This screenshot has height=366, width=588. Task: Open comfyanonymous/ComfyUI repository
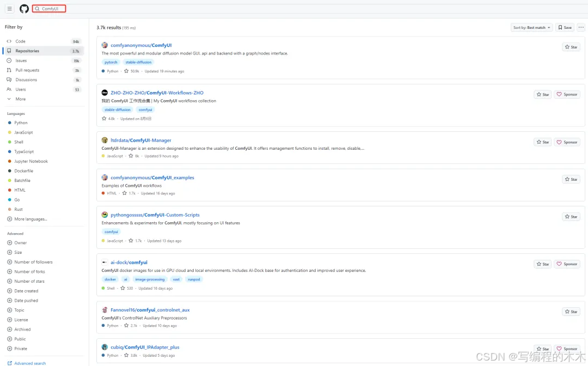click(141, 45)
